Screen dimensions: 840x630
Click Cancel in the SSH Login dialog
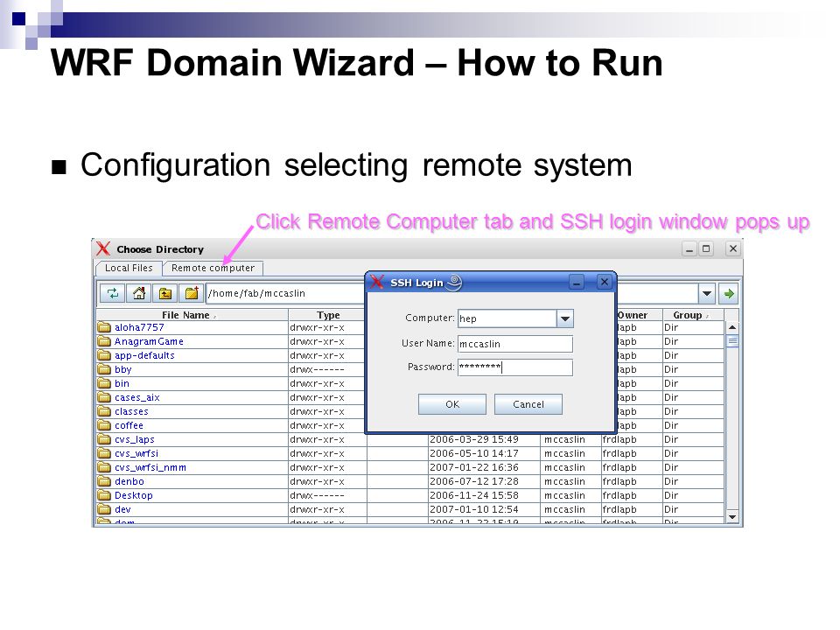point(528,404)
